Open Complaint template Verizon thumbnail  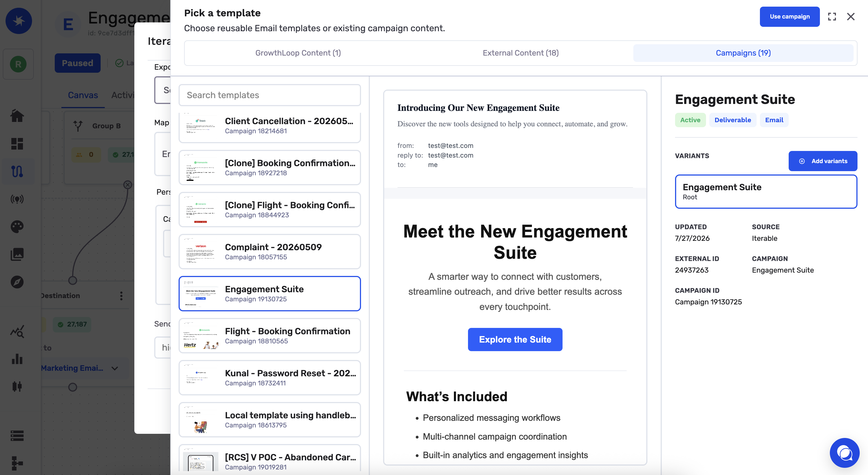pos(200,252)
